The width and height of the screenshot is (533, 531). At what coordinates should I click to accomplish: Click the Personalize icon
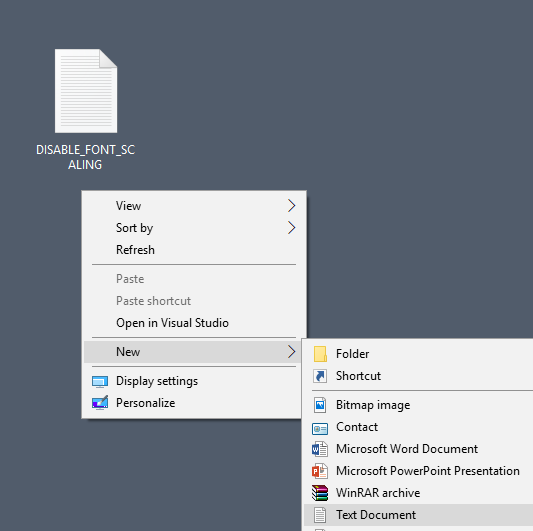(100, 403)
